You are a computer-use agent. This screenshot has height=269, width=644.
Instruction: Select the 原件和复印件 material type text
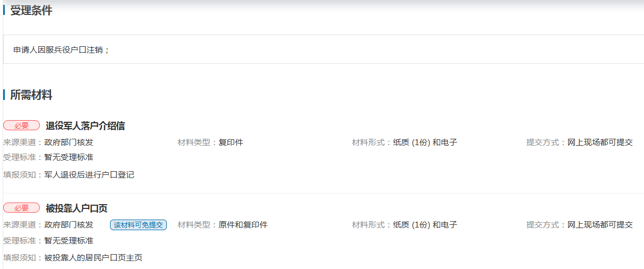tap(243, 225)
